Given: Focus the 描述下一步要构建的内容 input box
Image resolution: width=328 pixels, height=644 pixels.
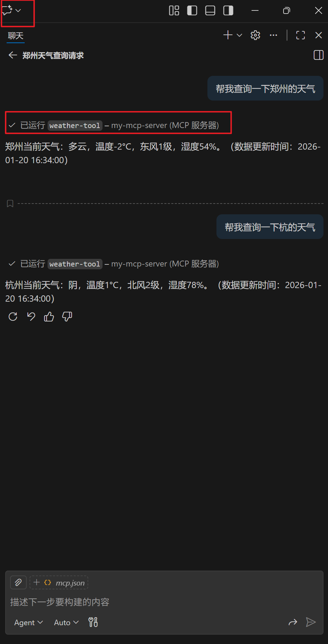Looking at the screenshot, I should (164, 602).
